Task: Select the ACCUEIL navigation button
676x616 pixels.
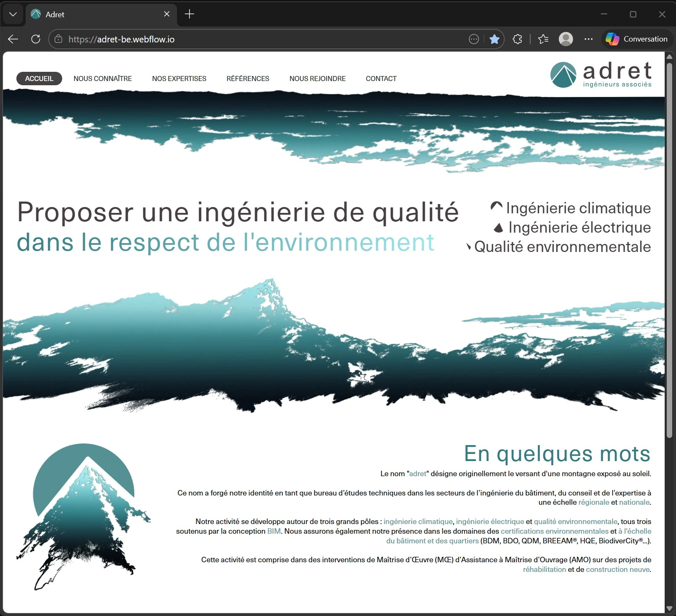Action: pyautogui.click(x=39, y=79)
